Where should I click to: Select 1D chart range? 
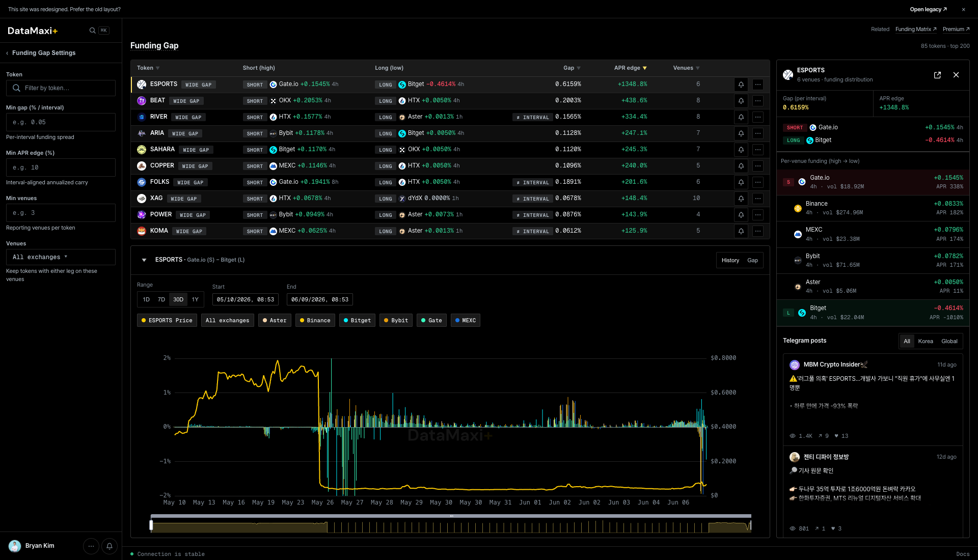(x=146, y=300)
